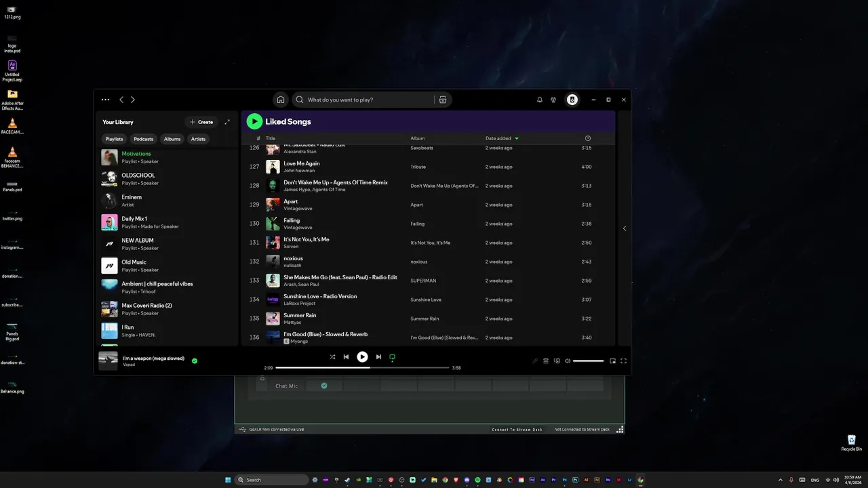Click the Summer Rain cover thumbnail
Image resolution: width=868 pixels, height=488 pixels.
273,319
